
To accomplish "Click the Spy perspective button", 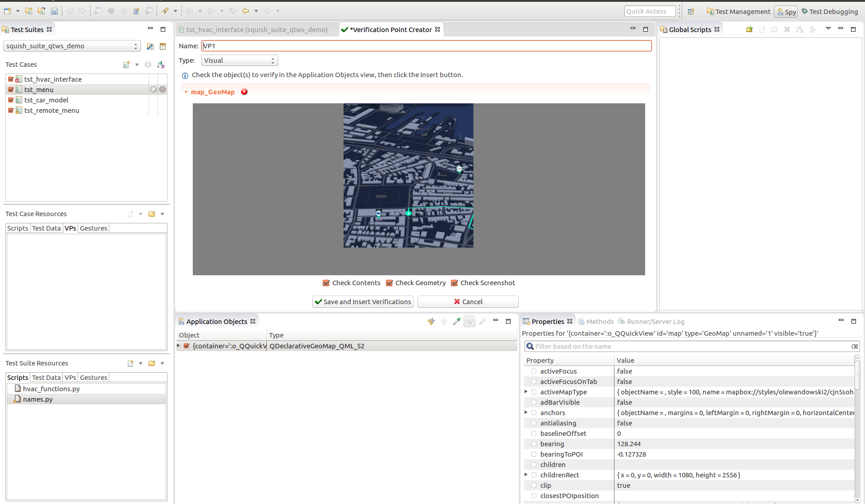I will pos(786,12).
